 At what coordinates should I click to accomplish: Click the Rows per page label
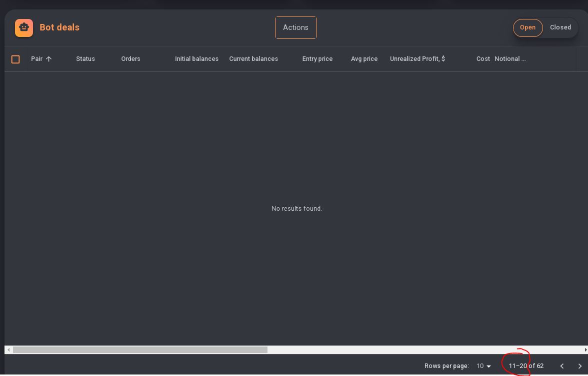tap(446, 366)
